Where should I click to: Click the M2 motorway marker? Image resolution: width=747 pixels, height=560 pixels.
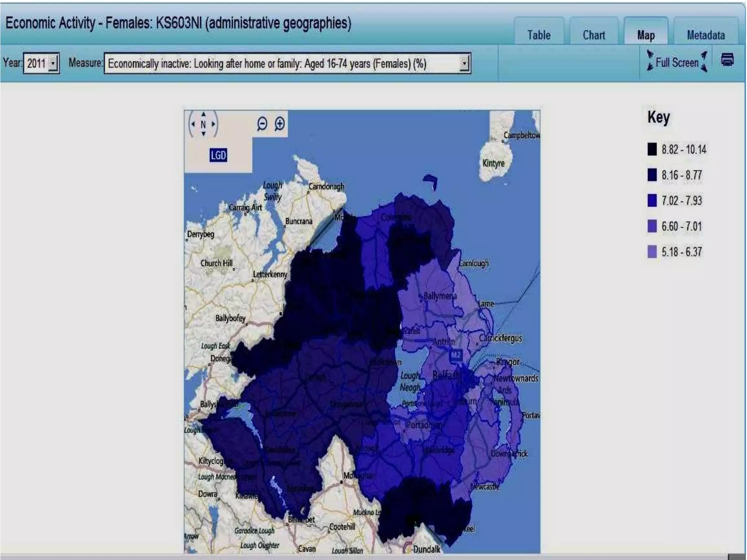point(456,355)
